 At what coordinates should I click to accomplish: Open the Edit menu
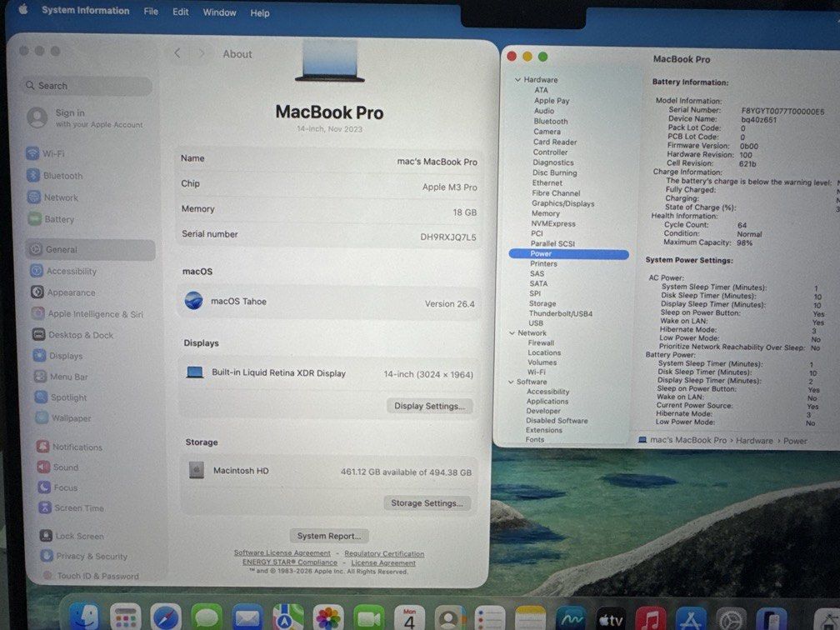pos(181,12)
